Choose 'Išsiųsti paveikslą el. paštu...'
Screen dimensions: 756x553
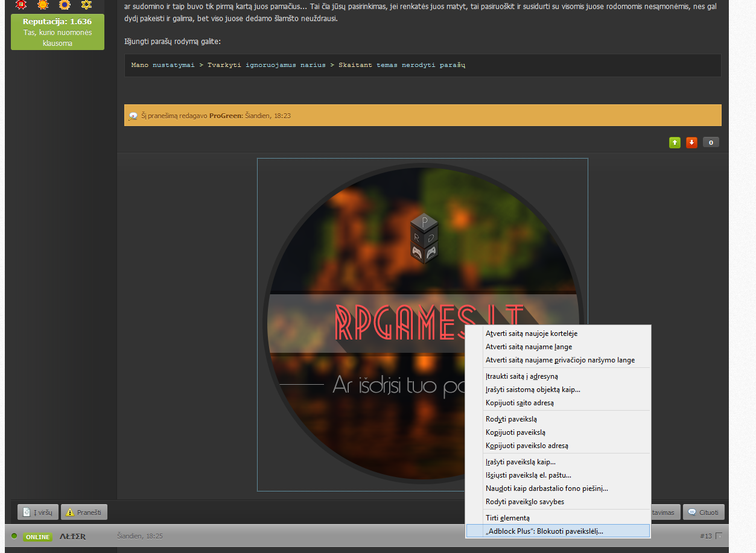tap(558, 475)
